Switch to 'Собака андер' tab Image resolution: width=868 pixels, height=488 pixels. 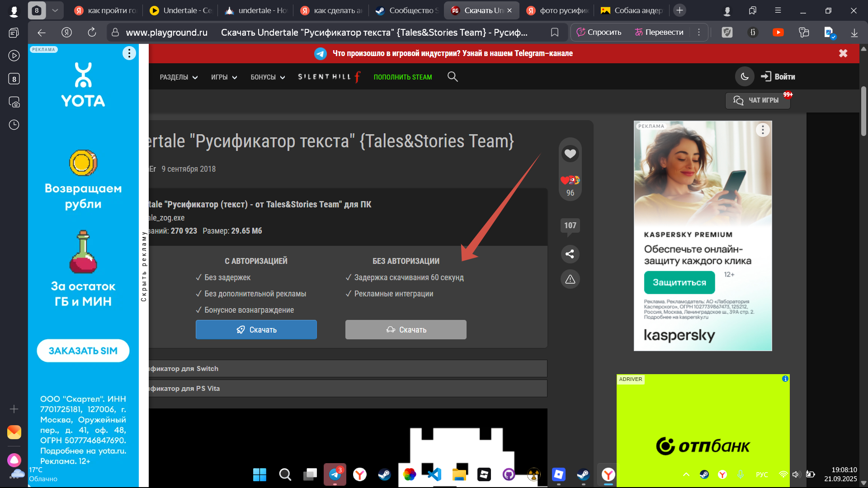click(632, 10)
